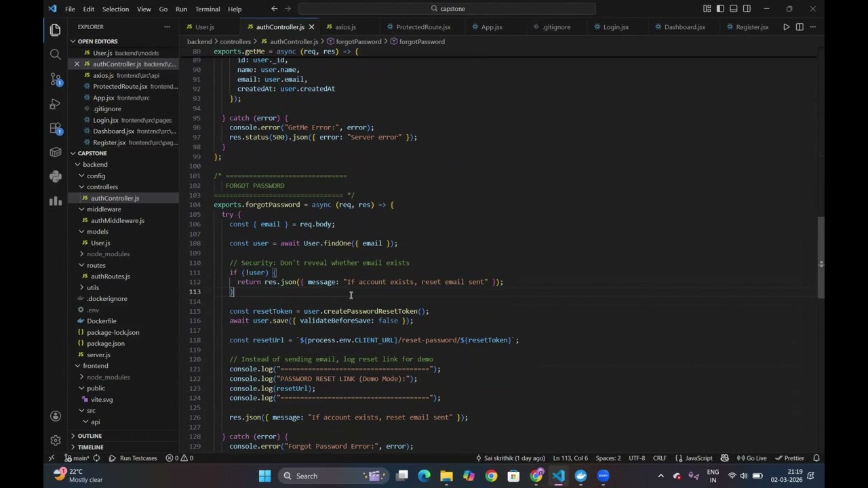Viewport: 868px width, 488px height.
Task: Close authController.js in Open Editors
Action: click(77, 64)
